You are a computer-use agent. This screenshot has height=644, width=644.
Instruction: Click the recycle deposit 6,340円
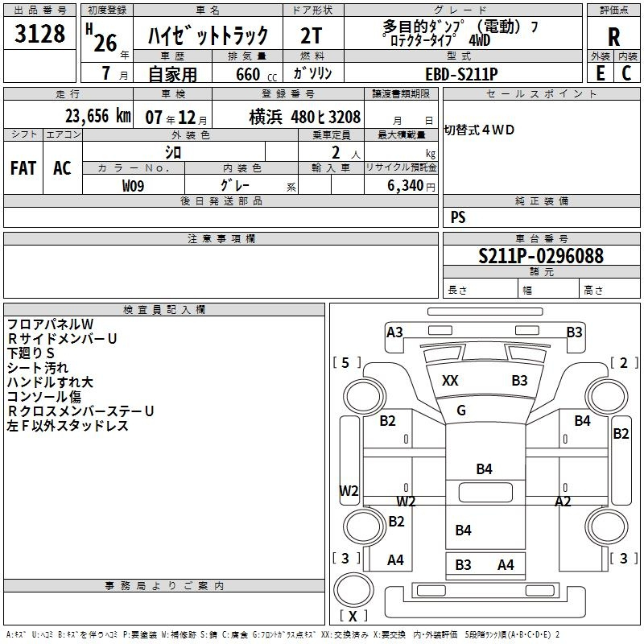411,186
